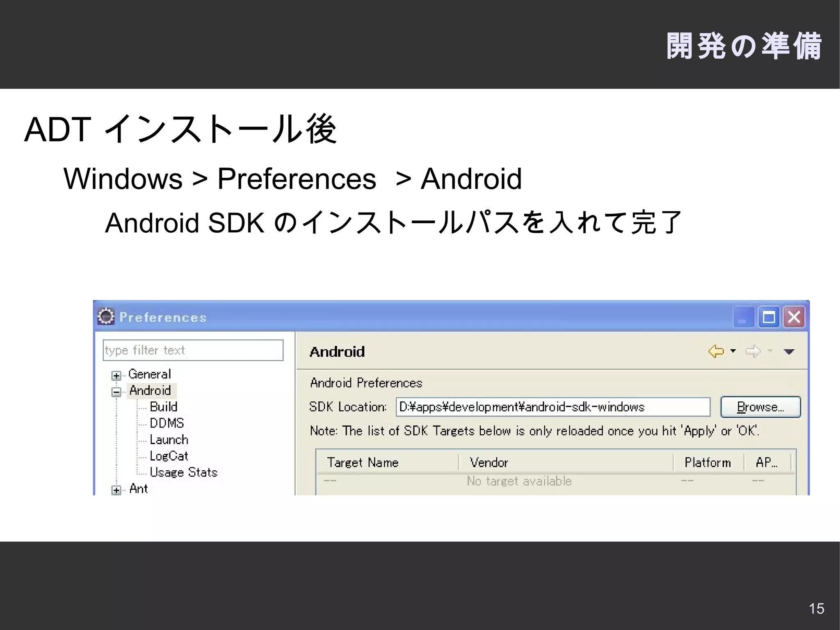
Task: Expand the General tree node
Action: [116, 376]
